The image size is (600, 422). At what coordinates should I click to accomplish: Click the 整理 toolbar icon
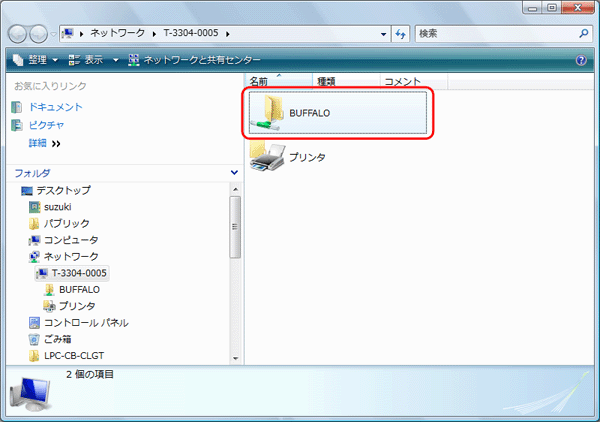(x=18, y=60)
